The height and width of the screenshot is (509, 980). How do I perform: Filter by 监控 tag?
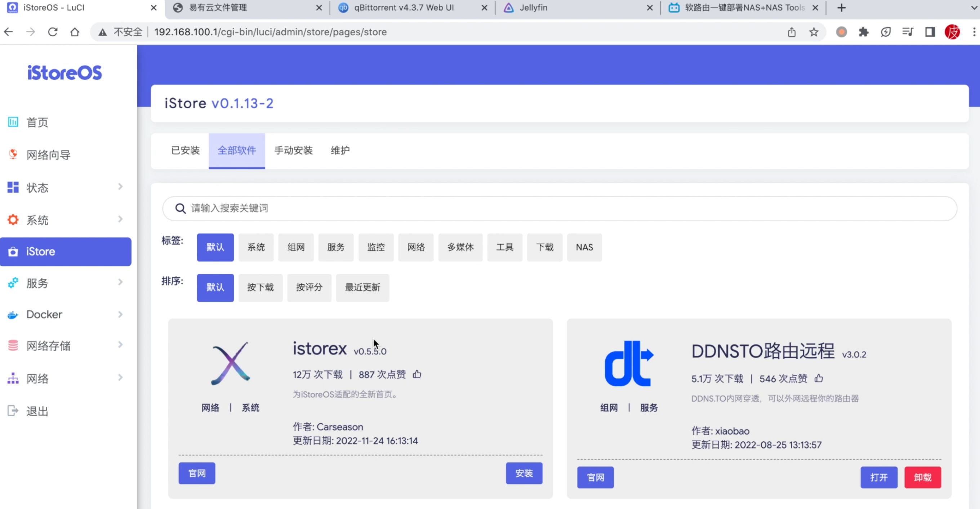pos(376,247)
